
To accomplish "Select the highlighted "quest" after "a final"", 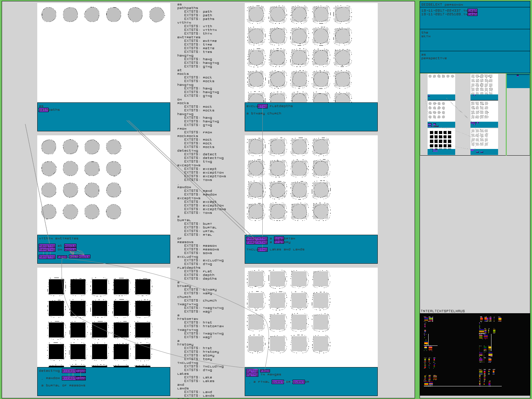I will 278,382.
